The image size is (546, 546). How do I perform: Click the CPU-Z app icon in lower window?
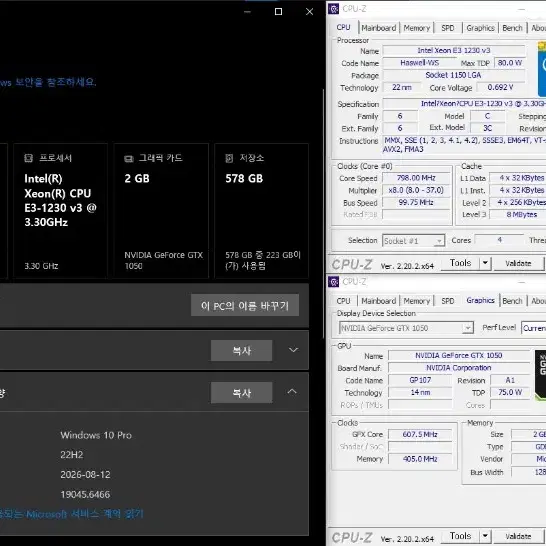pos(334,282)
